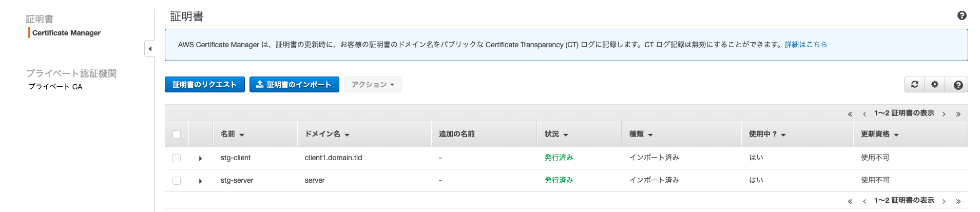980x212 pixels.
Task: Click the help icon beside the 証明書 heading
Action: tap(962, 16)
